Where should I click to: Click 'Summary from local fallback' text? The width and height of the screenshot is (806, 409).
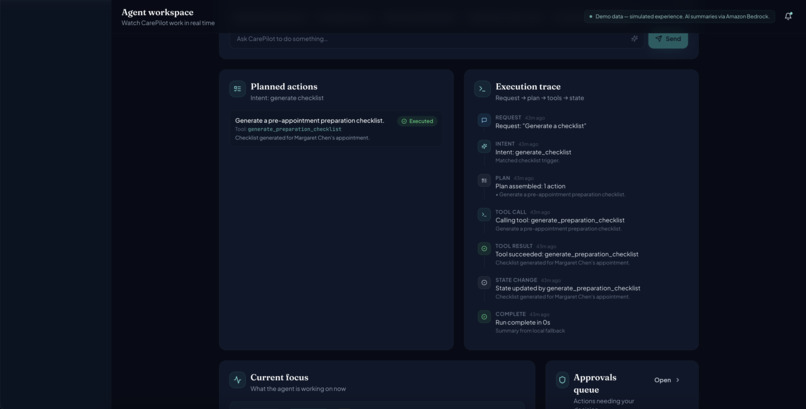coord(530,331)
